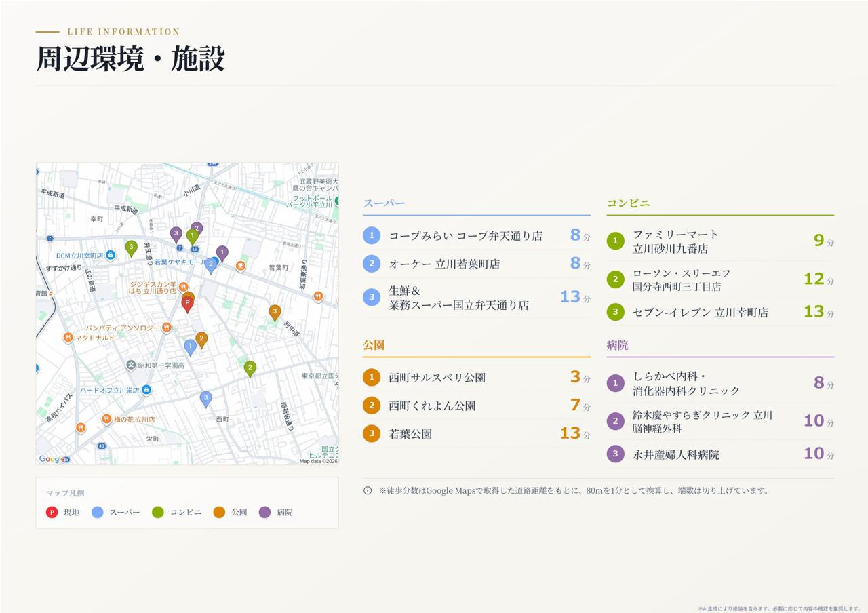The width and height of the screenshot is (868, 613).
Task: Click green convenience store pin 1 on the map
Action: coord(193,237)
